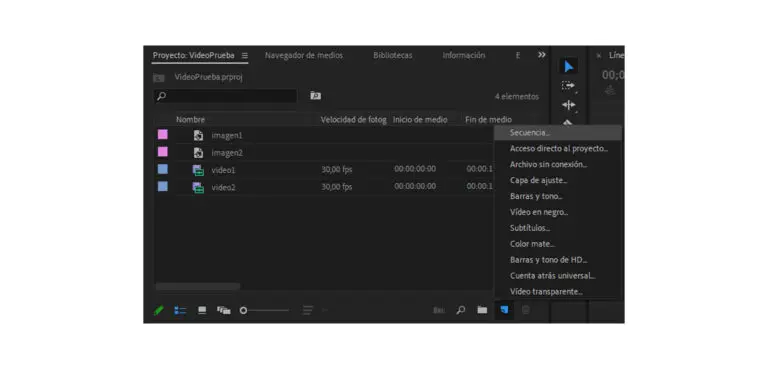Click the imagen2 still-image file icon
This screenshot has height=369, width=768.
pyautogui.click(x=198, y=153)
